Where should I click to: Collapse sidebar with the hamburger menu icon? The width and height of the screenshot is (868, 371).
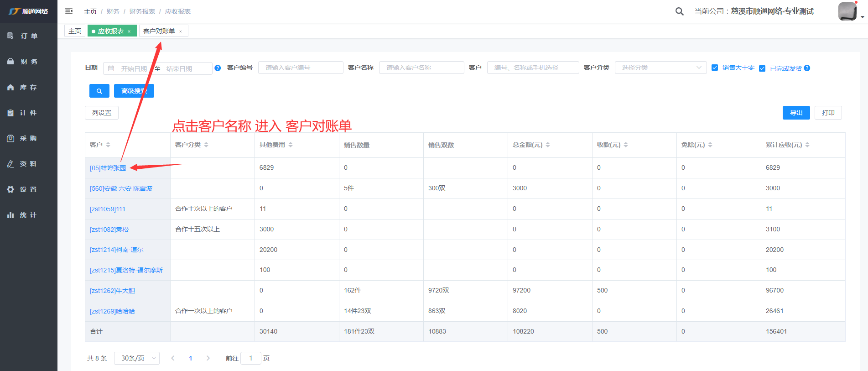69,11
